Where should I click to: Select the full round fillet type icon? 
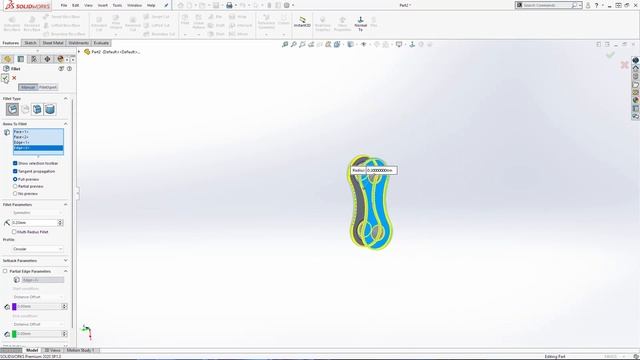coord(50,109)
